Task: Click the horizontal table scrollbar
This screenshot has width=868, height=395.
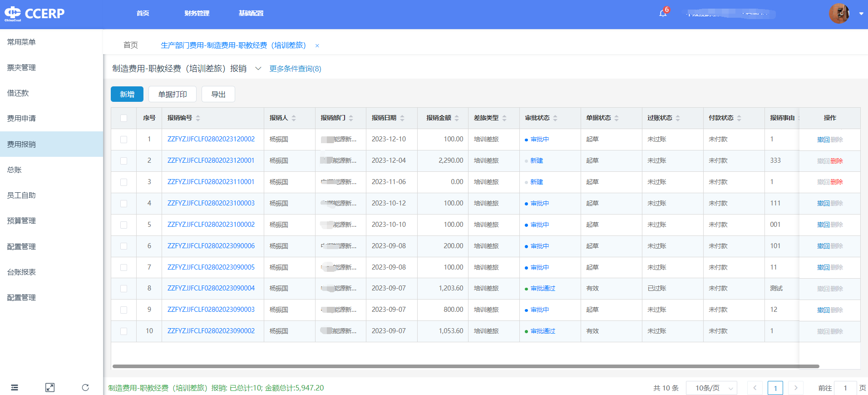Action: 466,366
